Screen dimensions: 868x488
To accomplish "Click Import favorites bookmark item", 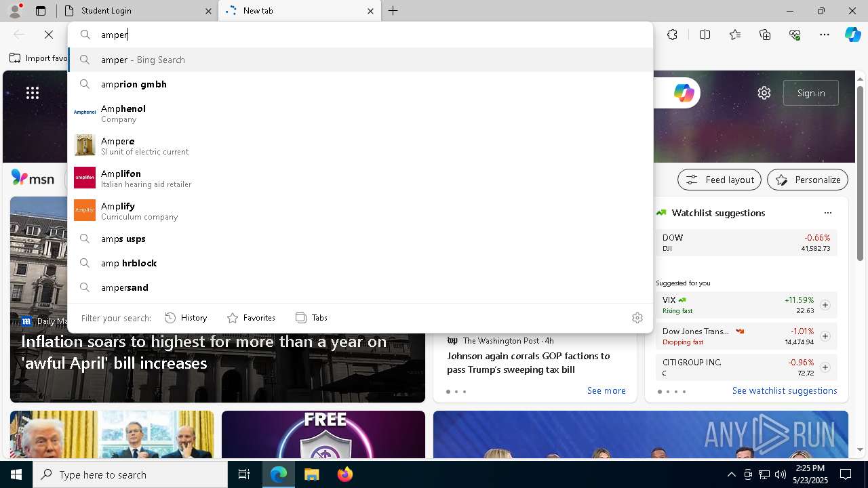I will click(39, 58).
